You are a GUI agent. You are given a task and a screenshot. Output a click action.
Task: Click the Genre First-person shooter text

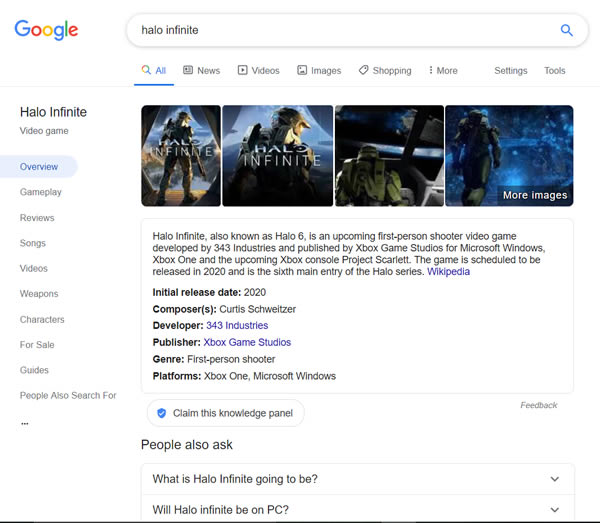point(214,359)
